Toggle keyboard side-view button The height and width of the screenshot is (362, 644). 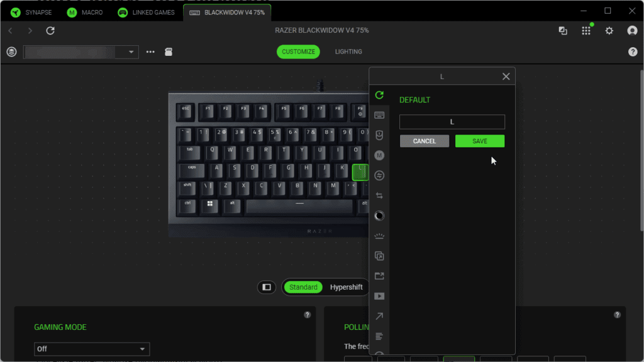pos(267,287)
